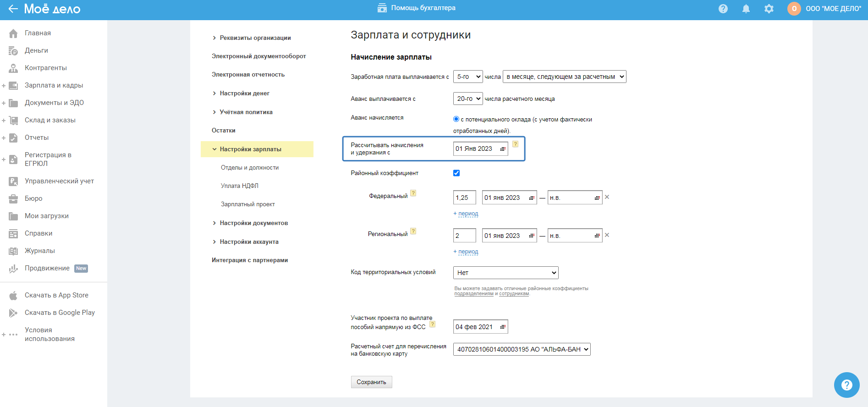The width and height of the screenshot is (868, 407).
Task: Go to Деньги in left sidebar
Action: click(36, 50)
